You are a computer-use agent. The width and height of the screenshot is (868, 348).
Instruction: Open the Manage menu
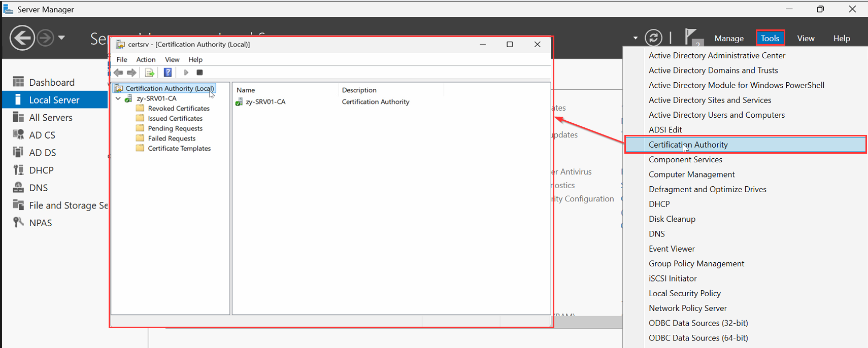point(729,38)
